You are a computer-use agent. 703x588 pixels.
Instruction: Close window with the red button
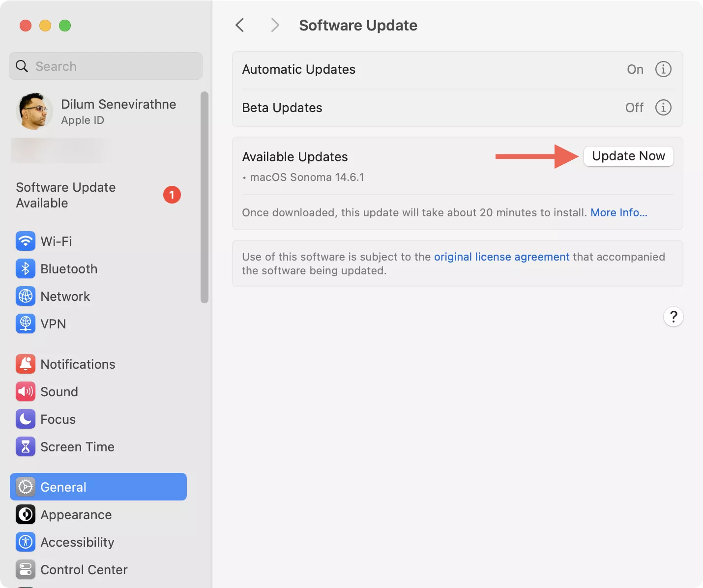pos(26,25)
